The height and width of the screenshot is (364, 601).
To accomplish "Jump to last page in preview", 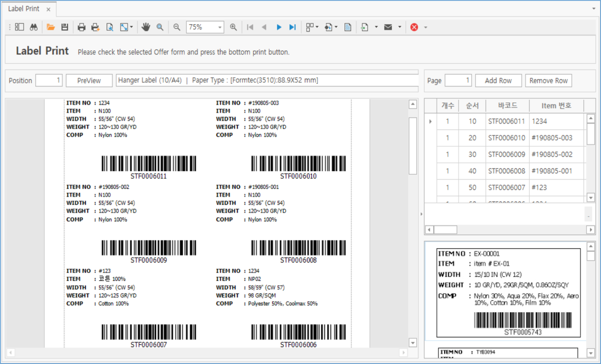I will [x=292, y=27].
